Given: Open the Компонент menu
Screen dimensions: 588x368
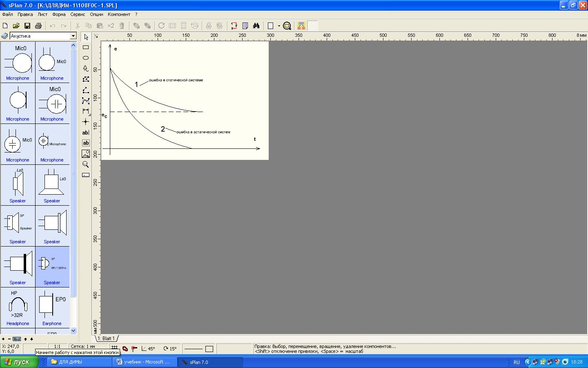Looking at the screenshot, I should pyautogui.click(x=119, y=14).
